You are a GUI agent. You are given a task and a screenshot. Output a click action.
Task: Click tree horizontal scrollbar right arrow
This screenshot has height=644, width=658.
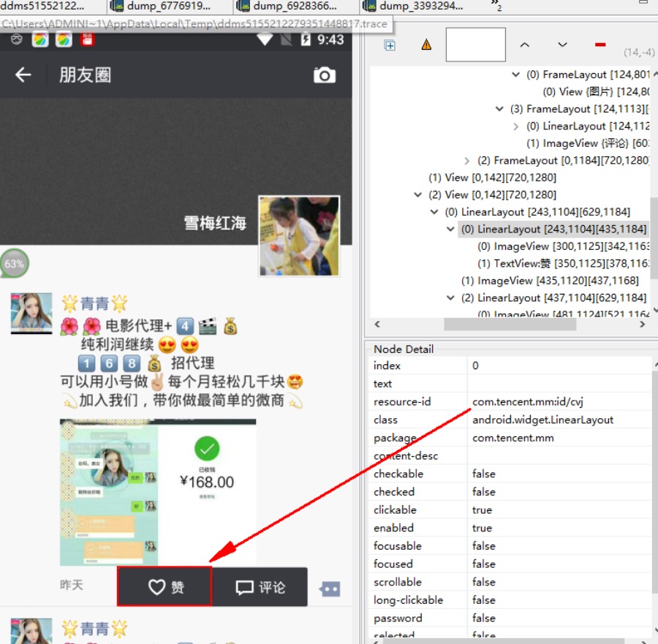[642, 324]
